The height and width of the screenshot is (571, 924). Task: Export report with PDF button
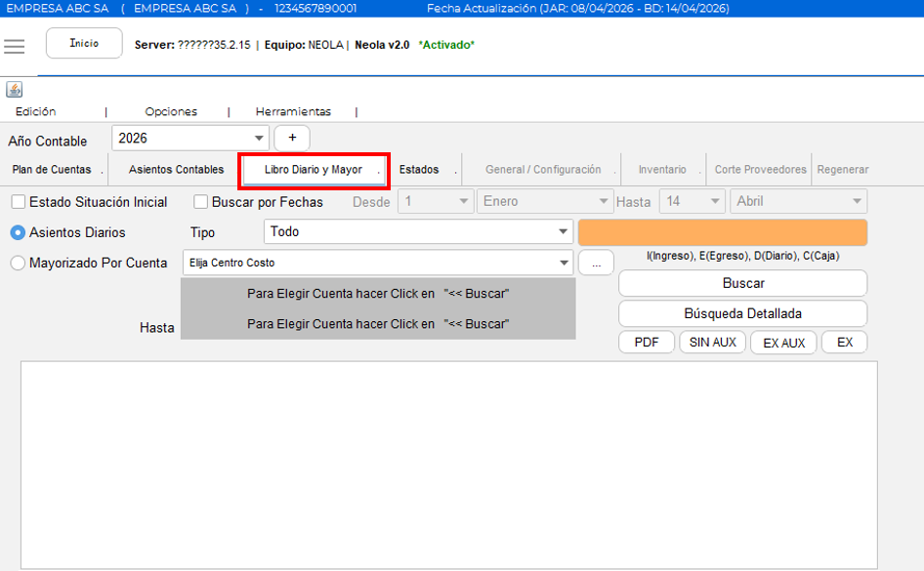tap(647, 343)
